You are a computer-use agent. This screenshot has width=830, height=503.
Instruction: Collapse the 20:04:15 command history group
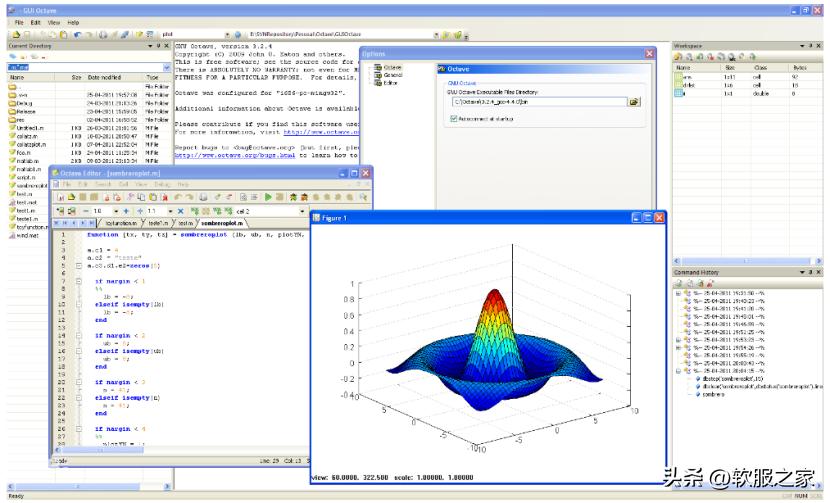point(678,371)
